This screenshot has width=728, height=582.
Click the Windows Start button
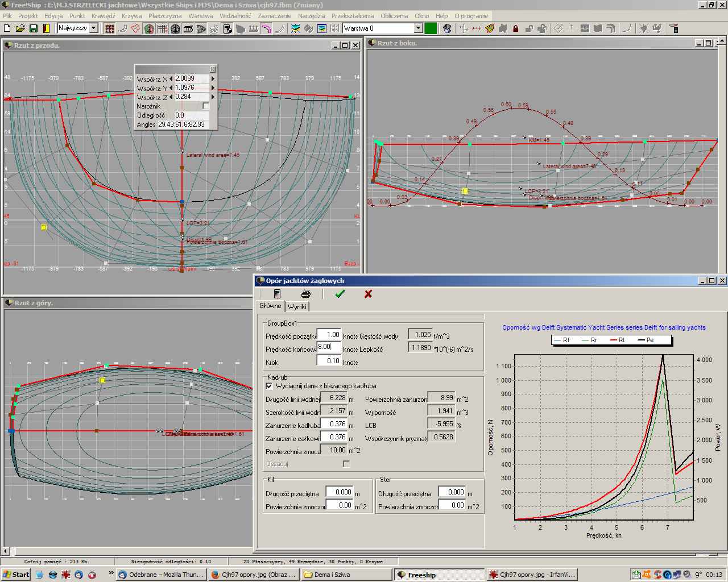(15, 575)
